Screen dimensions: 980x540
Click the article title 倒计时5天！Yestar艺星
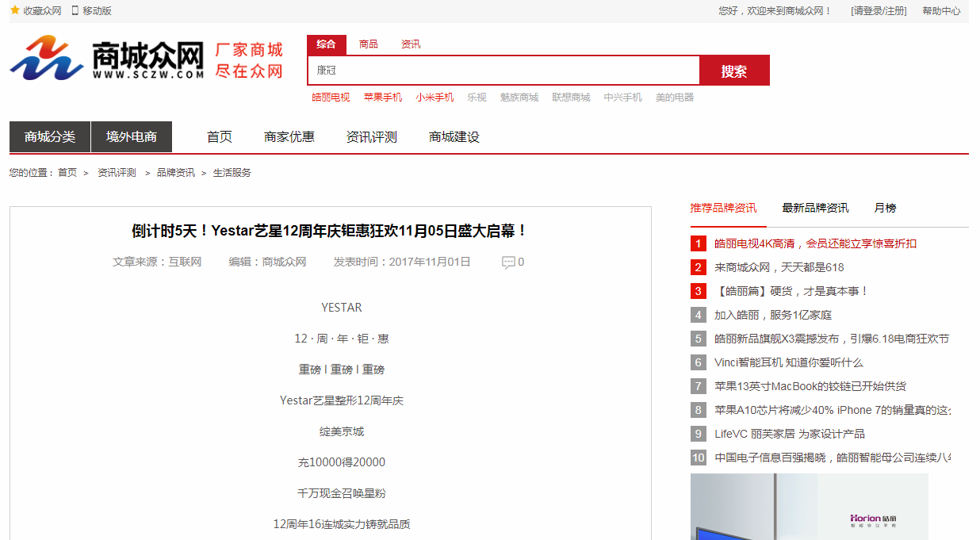tap(330, 231)
